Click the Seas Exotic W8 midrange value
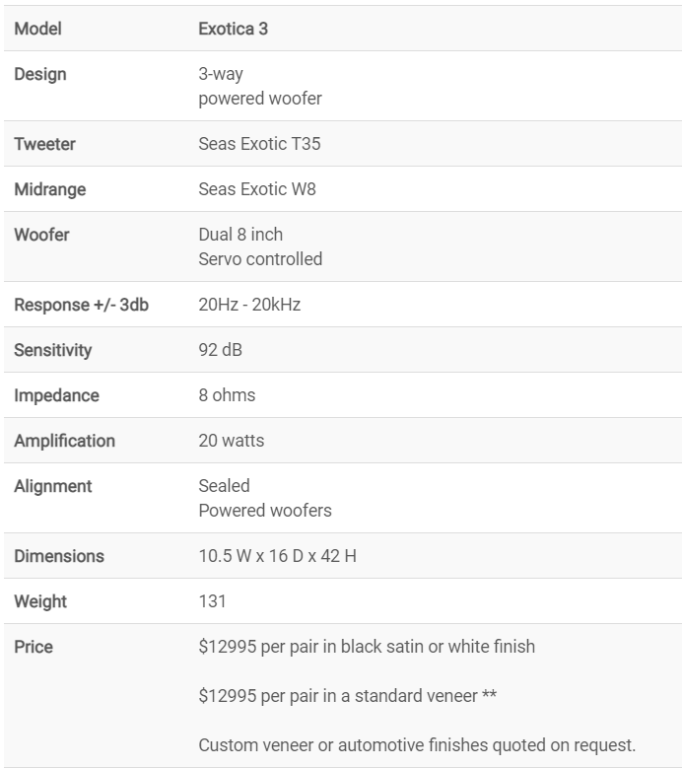The image size is (682, 768). pyautogui.click(x=257, y=189)
